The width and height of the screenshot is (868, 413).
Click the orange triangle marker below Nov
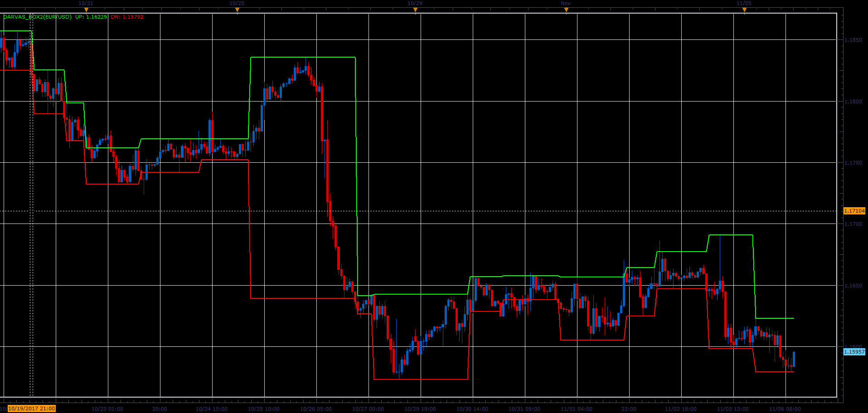(x=566, y=10)
